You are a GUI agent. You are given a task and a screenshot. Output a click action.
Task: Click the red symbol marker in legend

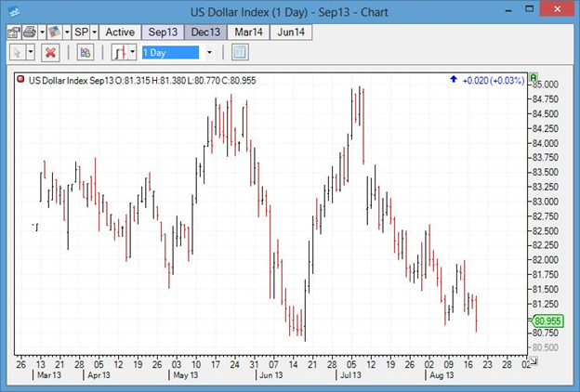(x=21, y=80)
